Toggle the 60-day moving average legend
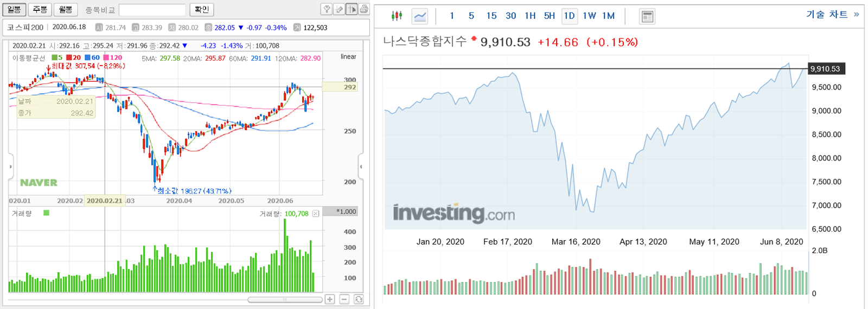The height and width of the screenshot is (309, 868). [92, 57]
